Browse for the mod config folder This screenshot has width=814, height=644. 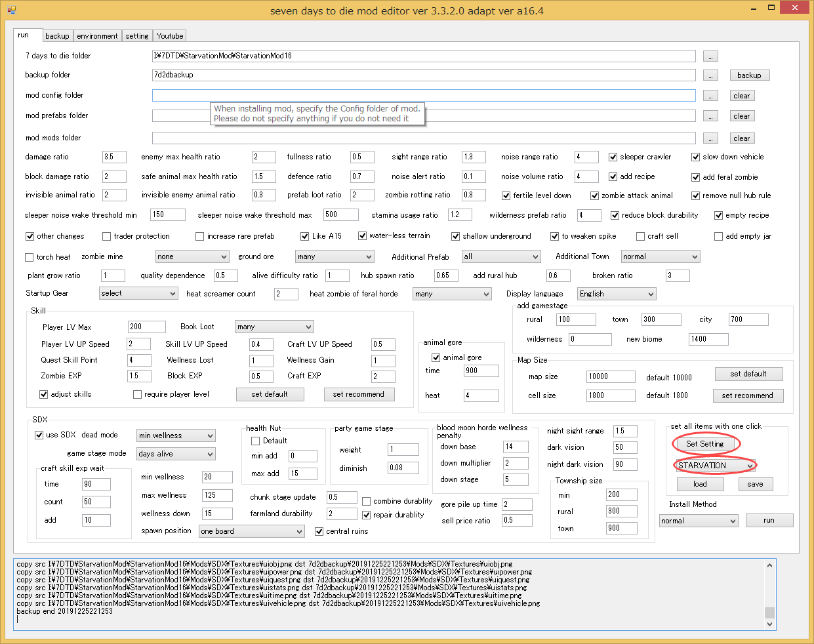click(x=710, y=96)
